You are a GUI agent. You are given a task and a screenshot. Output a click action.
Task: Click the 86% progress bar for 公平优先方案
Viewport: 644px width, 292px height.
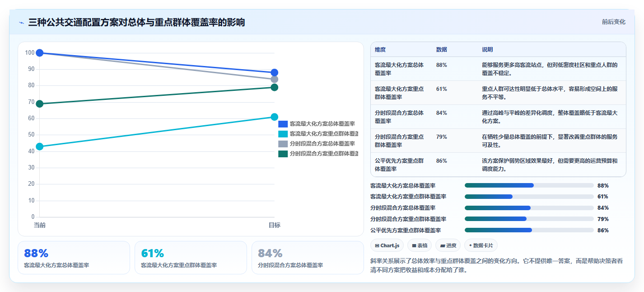[529, 230]
